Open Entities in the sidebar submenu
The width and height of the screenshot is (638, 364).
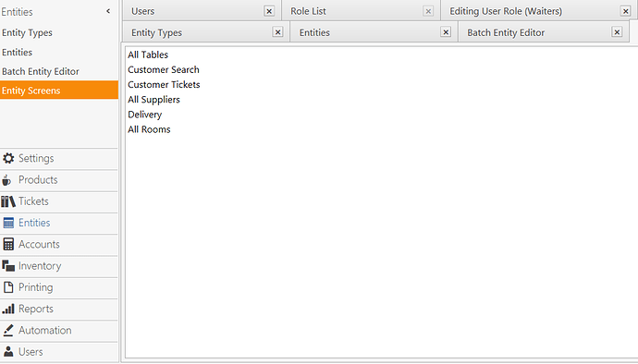click(x=17, y=52)
